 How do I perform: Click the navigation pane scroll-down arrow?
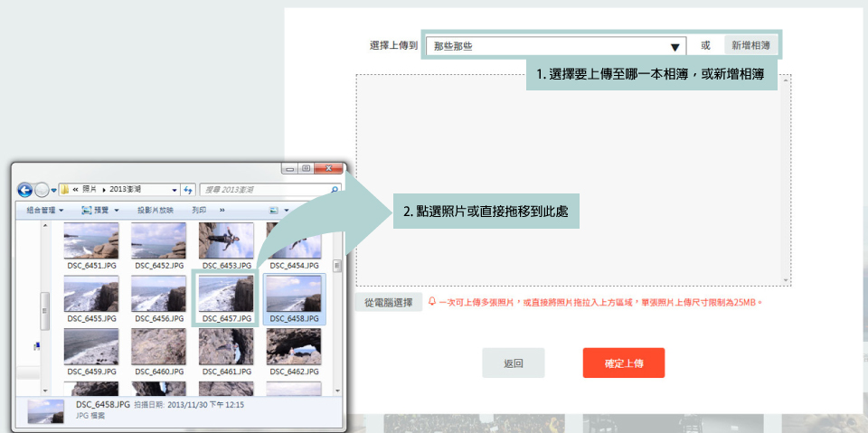45,391
